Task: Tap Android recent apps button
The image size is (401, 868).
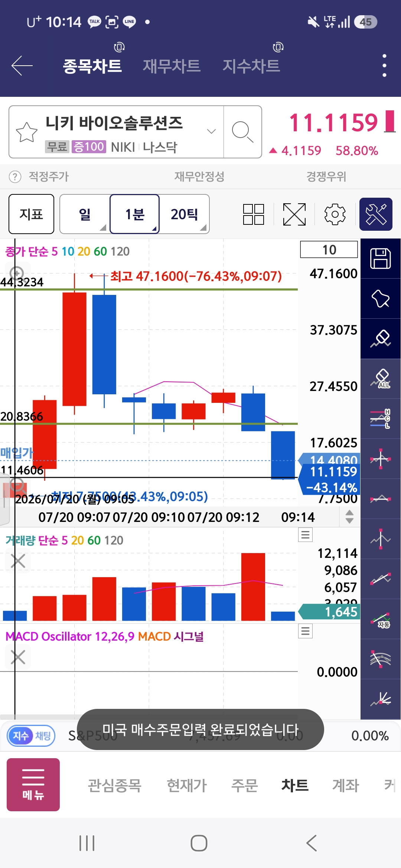Action: tap(87, 843)
